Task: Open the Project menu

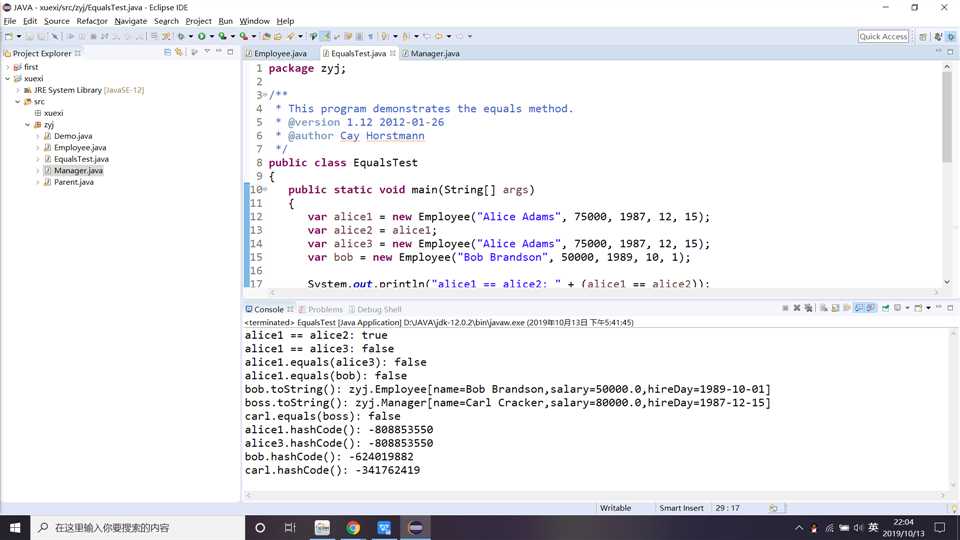Action: [198, 21]
